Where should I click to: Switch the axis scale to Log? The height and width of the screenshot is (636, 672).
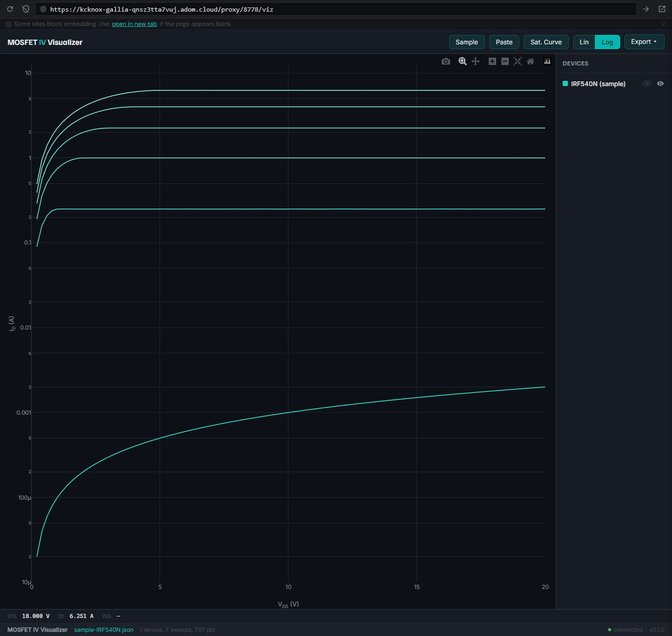[x=608, y=42]
